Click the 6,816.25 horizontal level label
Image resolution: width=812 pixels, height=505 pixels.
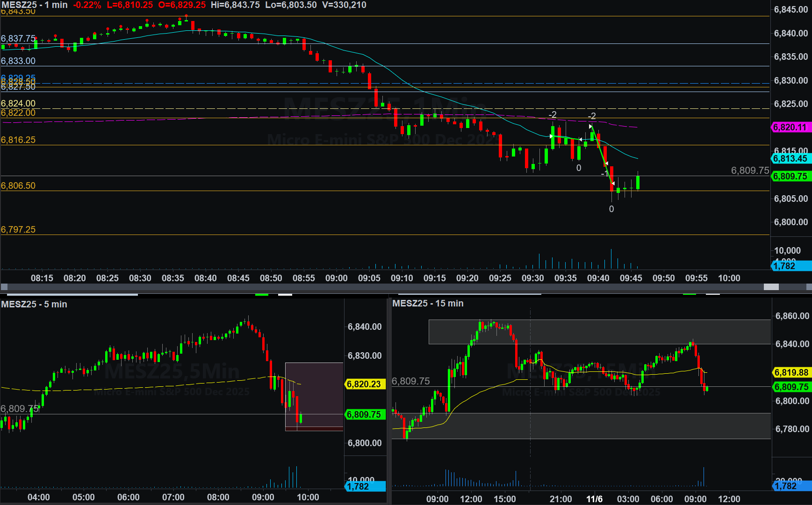pyautogui.click(x=18, y=140)
